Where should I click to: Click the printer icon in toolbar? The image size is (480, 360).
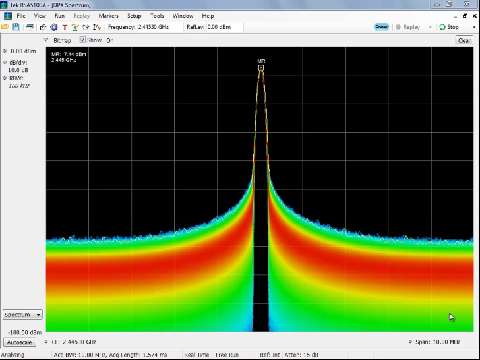[30, 27]
